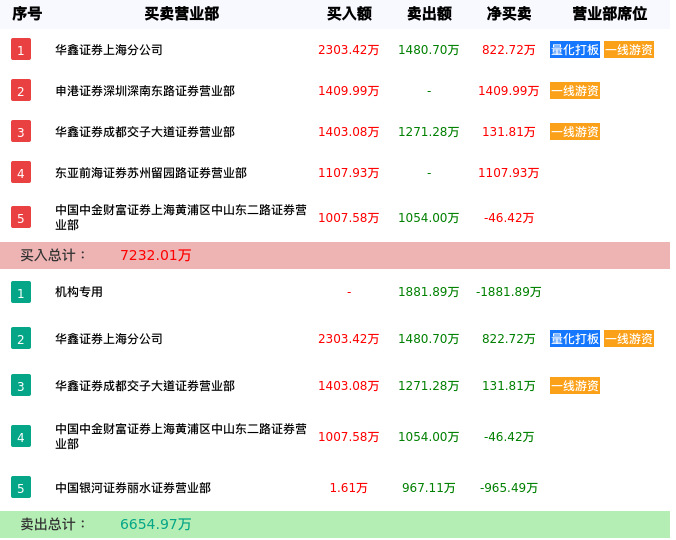
Task: Select net value 131.81万 in buy list
Action: pos(508,132)
